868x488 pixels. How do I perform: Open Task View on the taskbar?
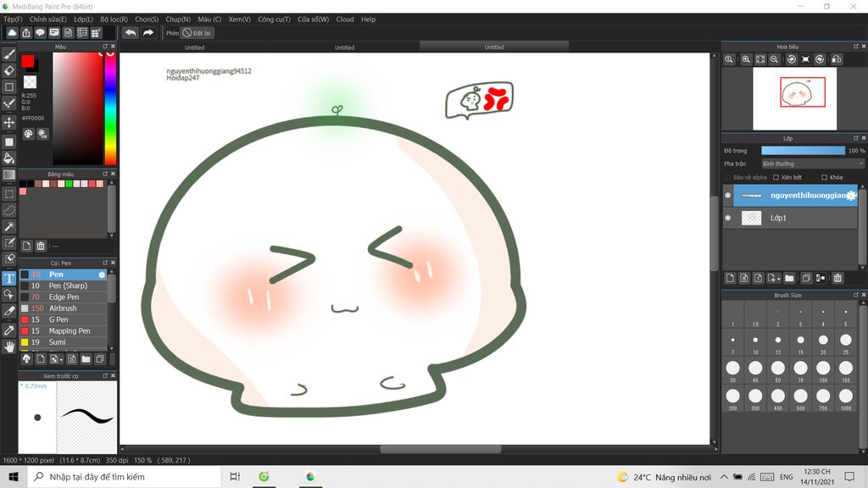(x=235, y=476)
